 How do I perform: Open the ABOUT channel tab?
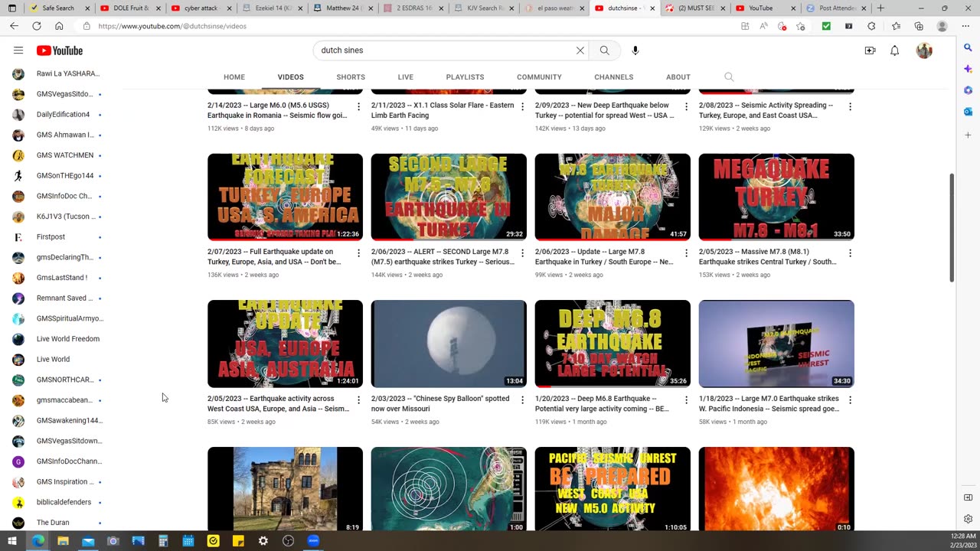[x=678, y=77]
